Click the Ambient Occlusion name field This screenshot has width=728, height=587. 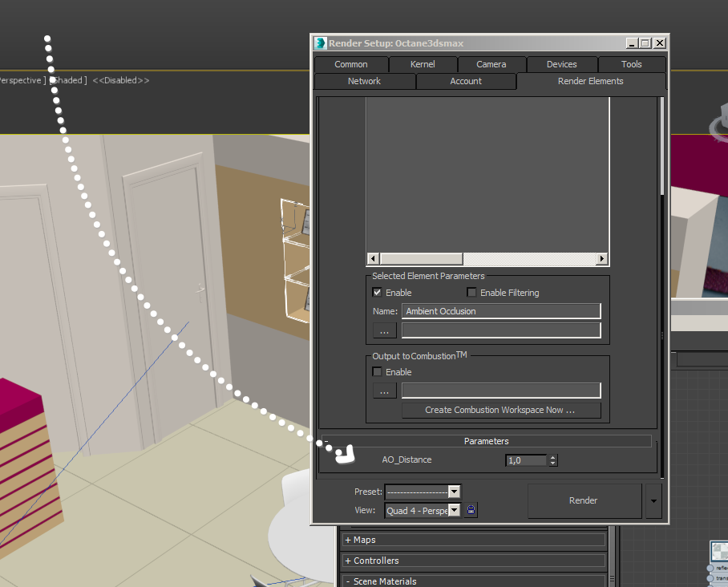click(x=501, y=311)
